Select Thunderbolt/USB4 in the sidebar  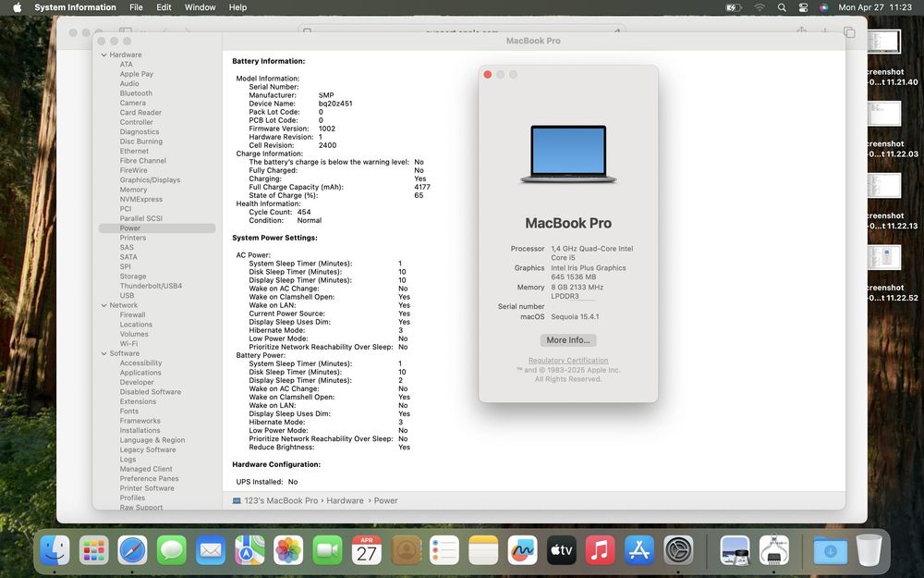tap(151, 286)
